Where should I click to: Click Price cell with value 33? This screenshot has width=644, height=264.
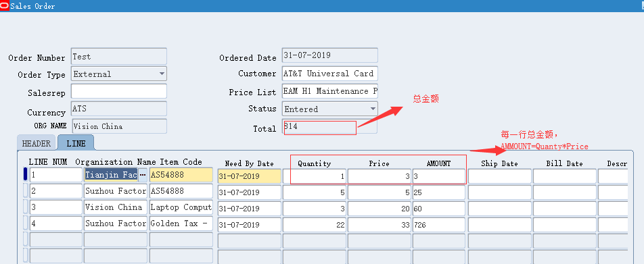(x=379, y=225)
